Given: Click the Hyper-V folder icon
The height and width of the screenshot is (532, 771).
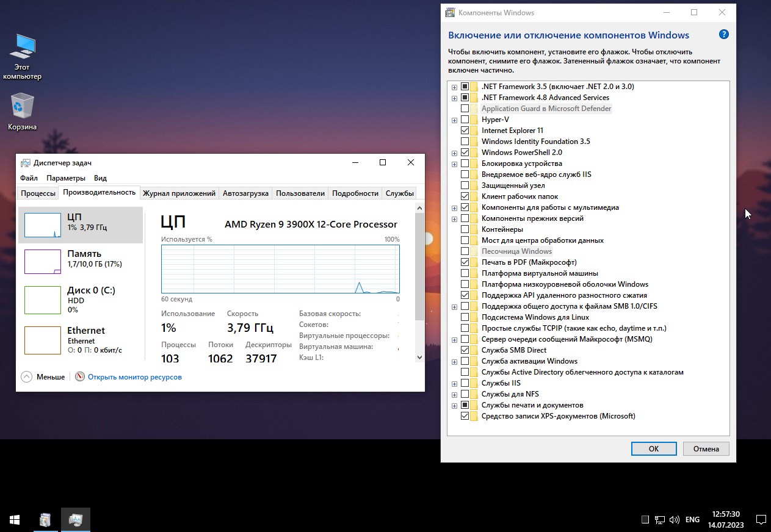Looking at the screenshot, I should pos(474,120).
